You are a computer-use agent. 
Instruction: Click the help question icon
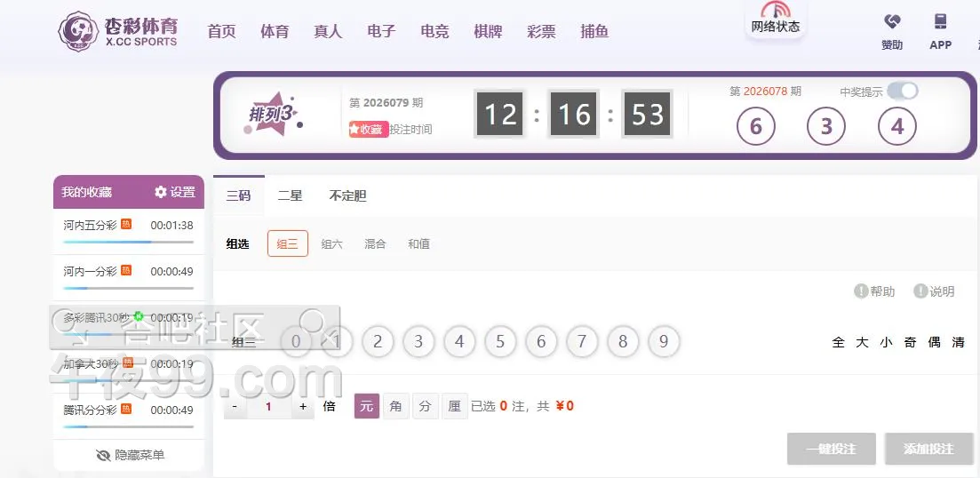[x=860, y=291]
